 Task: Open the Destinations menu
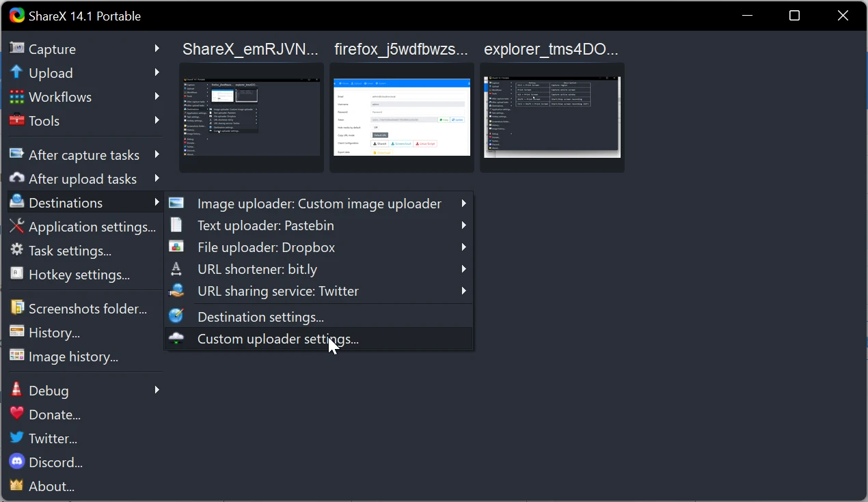(x=66, y=202)
